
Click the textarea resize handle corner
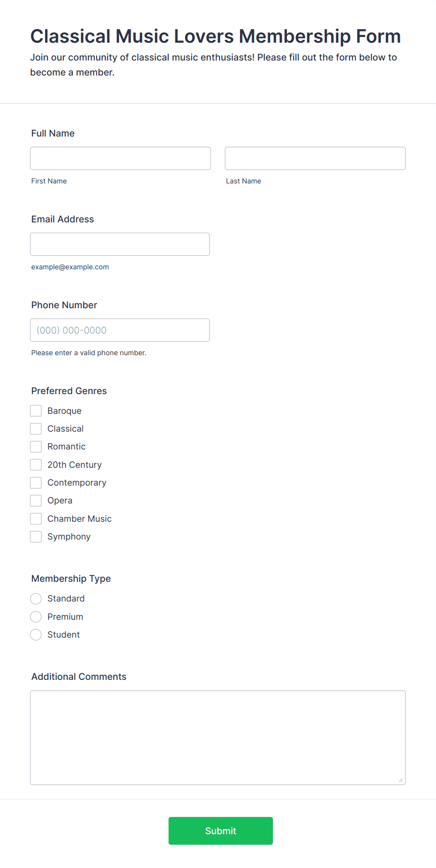[401, 780]
